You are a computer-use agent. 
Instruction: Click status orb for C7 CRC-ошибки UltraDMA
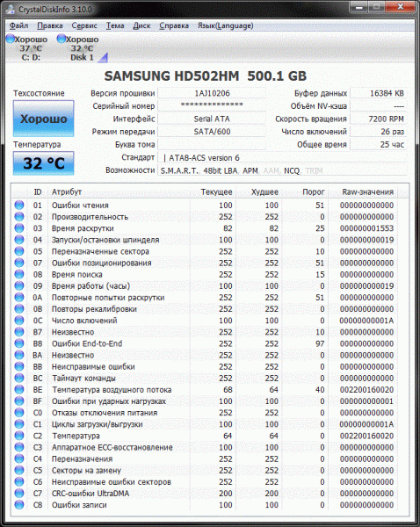tap(19, 494)
